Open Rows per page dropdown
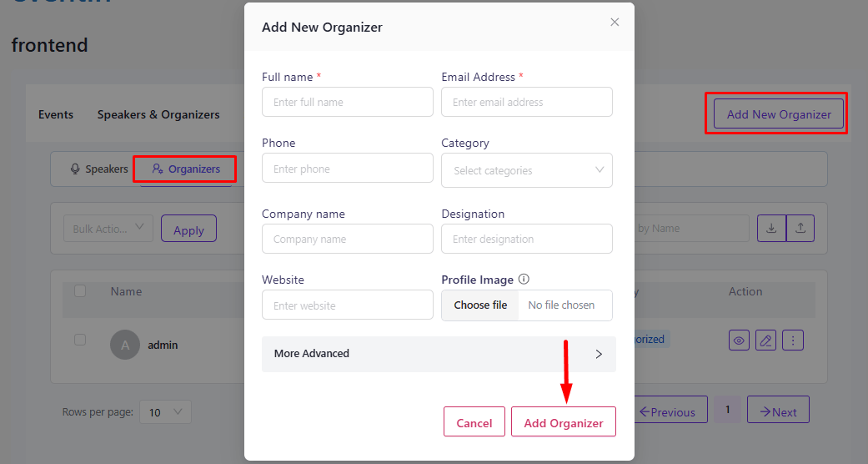868x464 pixels. coord(166,412)
